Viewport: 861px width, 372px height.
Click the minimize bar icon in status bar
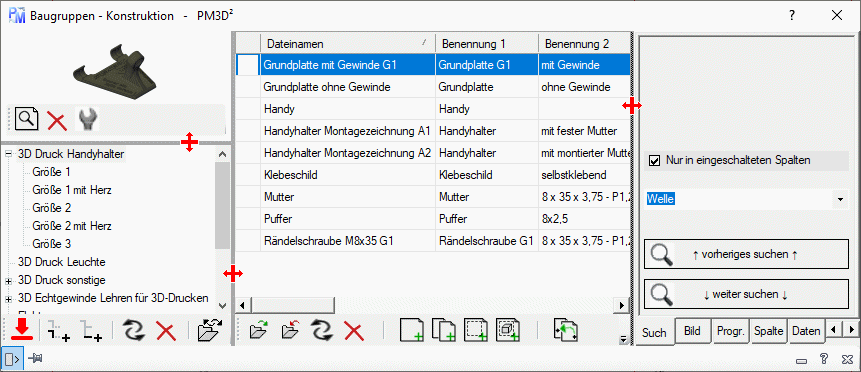coord(801,361)
